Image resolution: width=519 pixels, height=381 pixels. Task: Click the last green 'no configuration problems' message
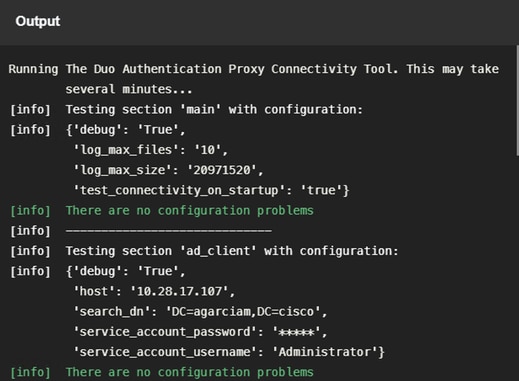(x=189, y=372)
